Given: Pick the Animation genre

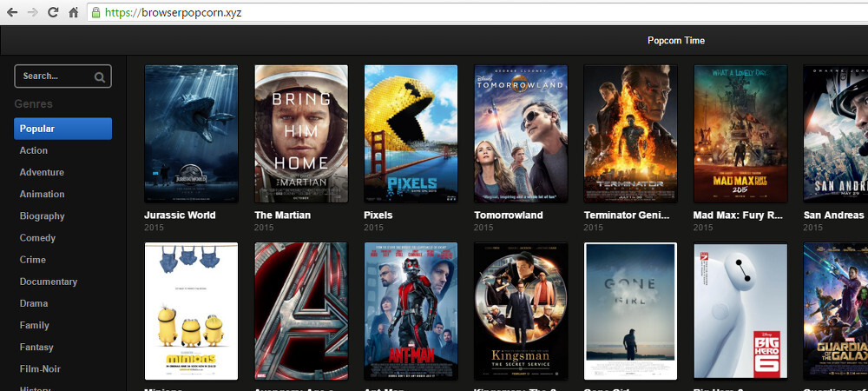Looking at the screenshot, I should [42, 194].
